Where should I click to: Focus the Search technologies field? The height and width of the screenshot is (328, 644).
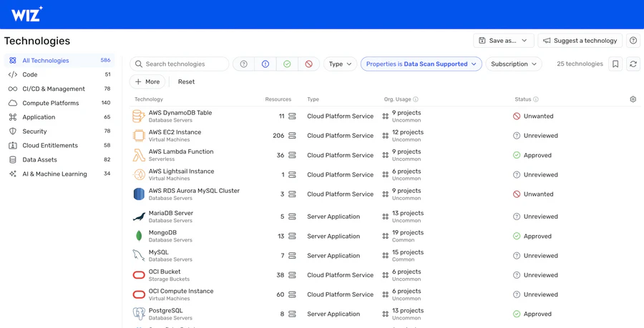click(x=179, y=64)
